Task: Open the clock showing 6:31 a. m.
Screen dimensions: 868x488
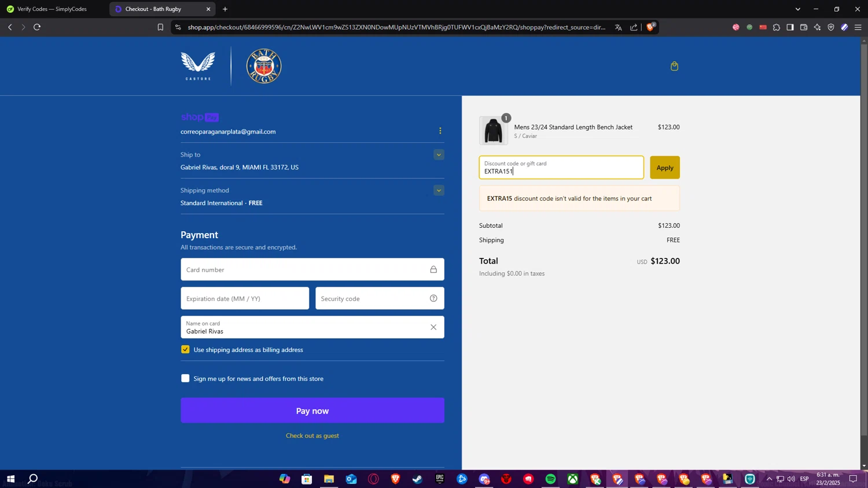Action: tap(828, 479)
